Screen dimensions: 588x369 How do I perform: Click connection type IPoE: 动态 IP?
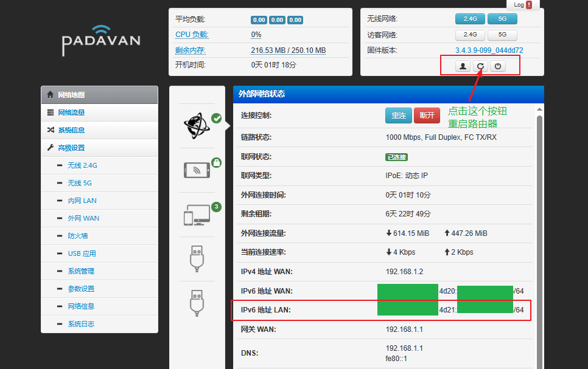[407, 175]
